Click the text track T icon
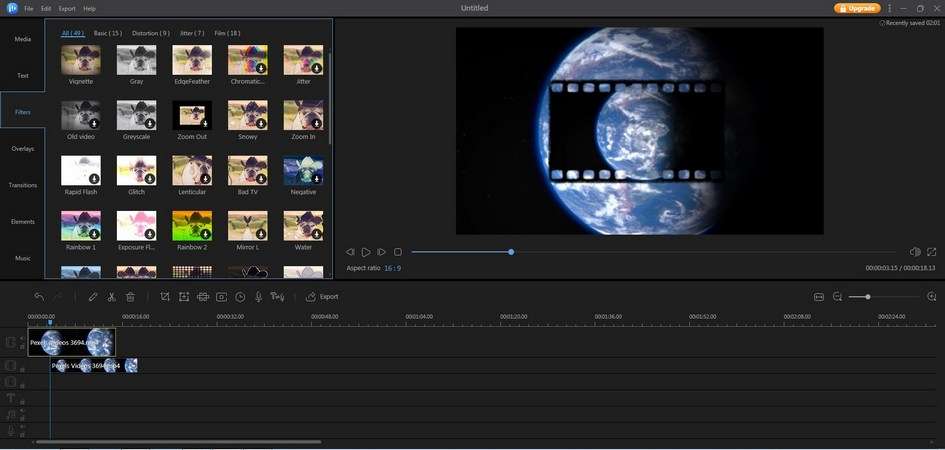This screenshot has height=450, width=945. pos(10,398)
